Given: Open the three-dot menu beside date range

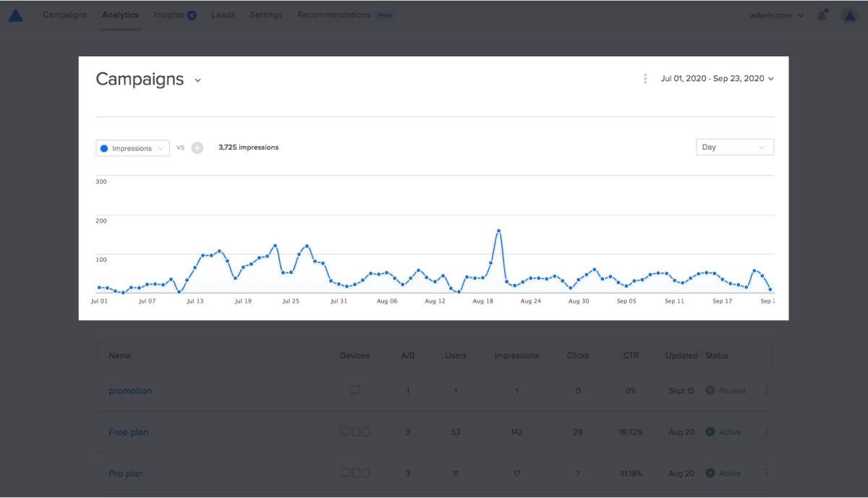Looking at the screenshot, I should (645, 79).
